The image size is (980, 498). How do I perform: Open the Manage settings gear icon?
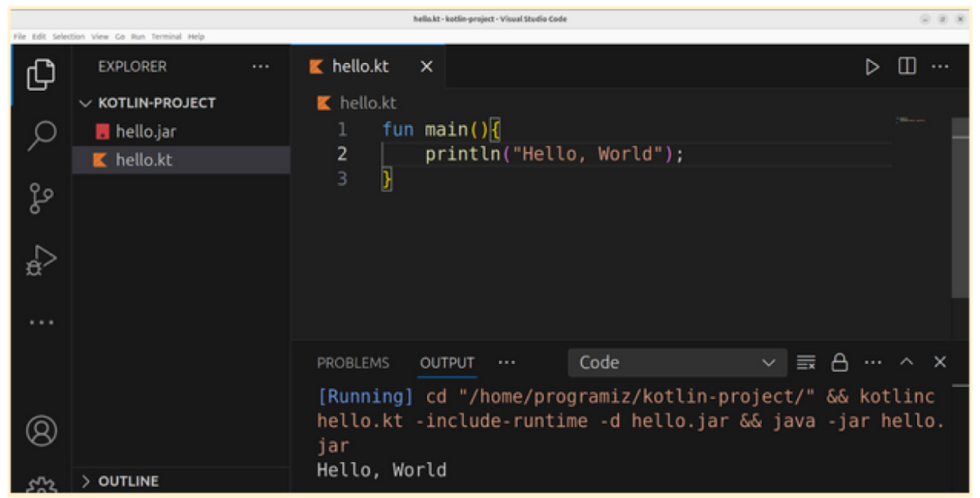tap(41, 486)
